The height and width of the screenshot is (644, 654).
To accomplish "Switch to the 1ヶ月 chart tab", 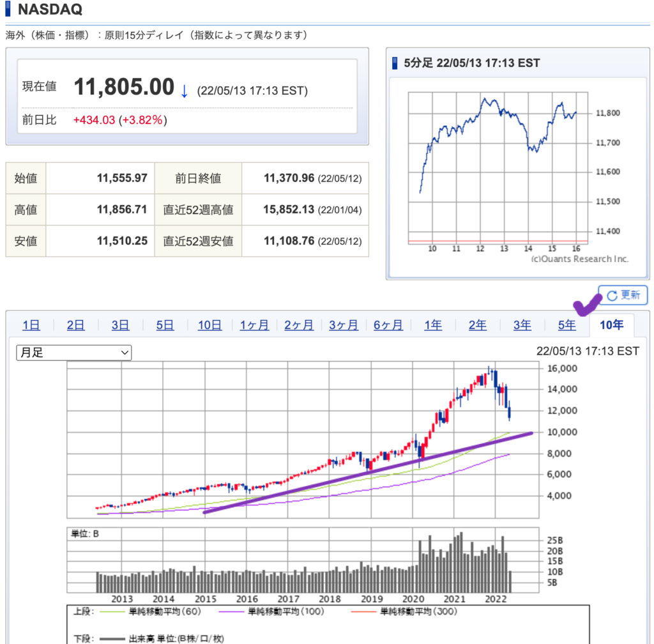I will point(254,325).
